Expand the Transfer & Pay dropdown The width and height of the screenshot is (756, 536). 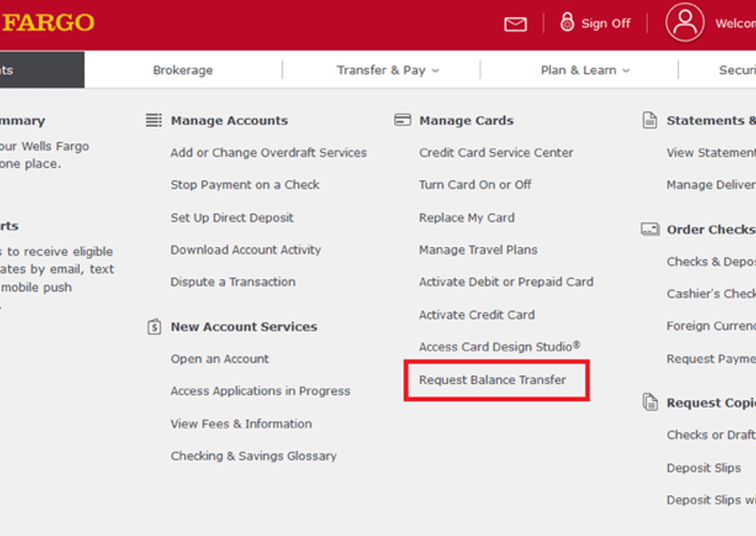[x=387, y=70]
